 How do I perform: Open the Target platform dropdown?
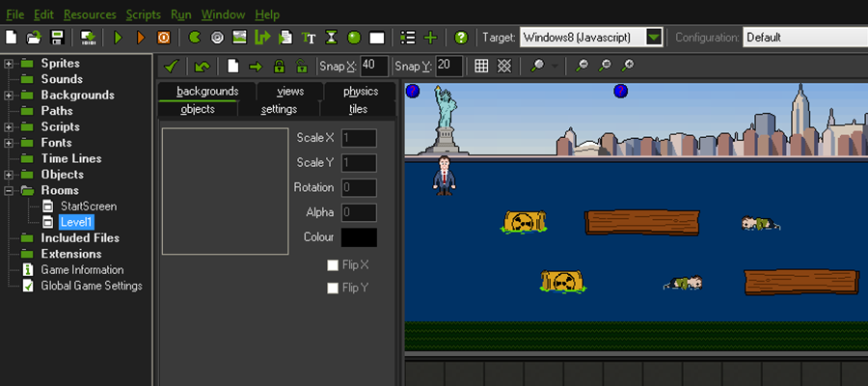pyautogui.click(x=654, y=38)
